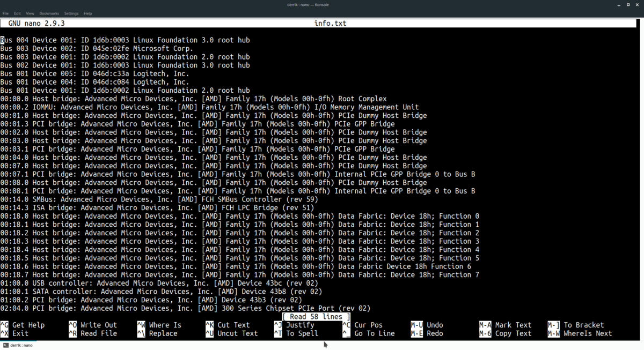Click the 00:01.3 PCIe GPP Bridge line

coord(197,124)
